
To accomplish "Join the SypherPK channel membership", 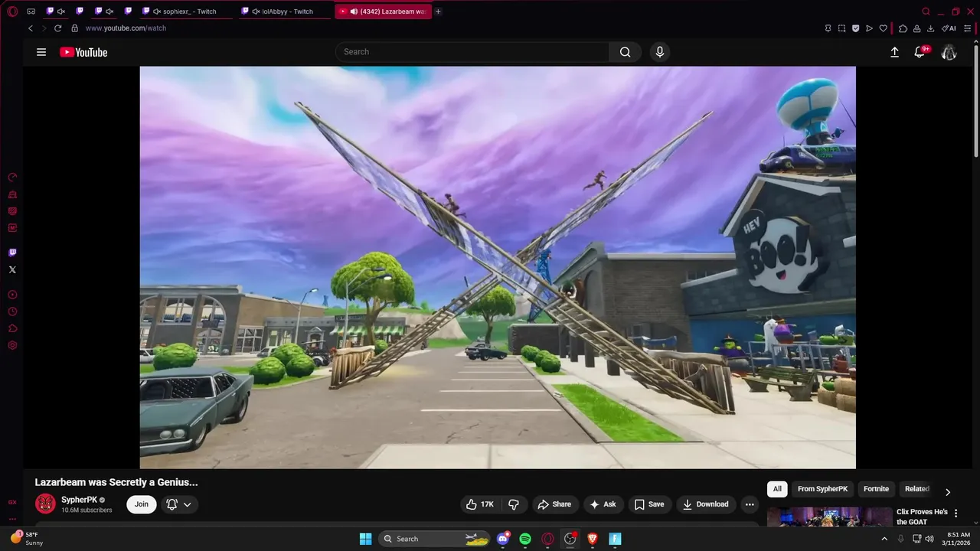I will pos(142,504).
